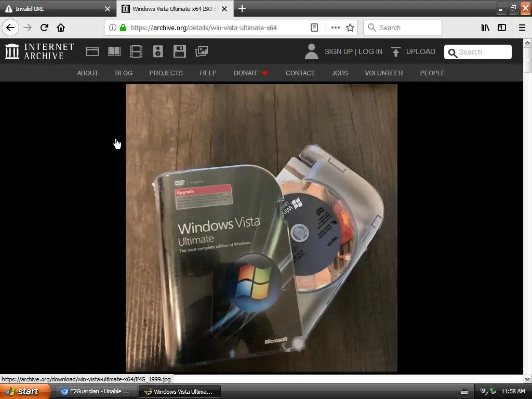Go to PROJECTS
The height and width of the screenshot is (399, 532).
166,73
